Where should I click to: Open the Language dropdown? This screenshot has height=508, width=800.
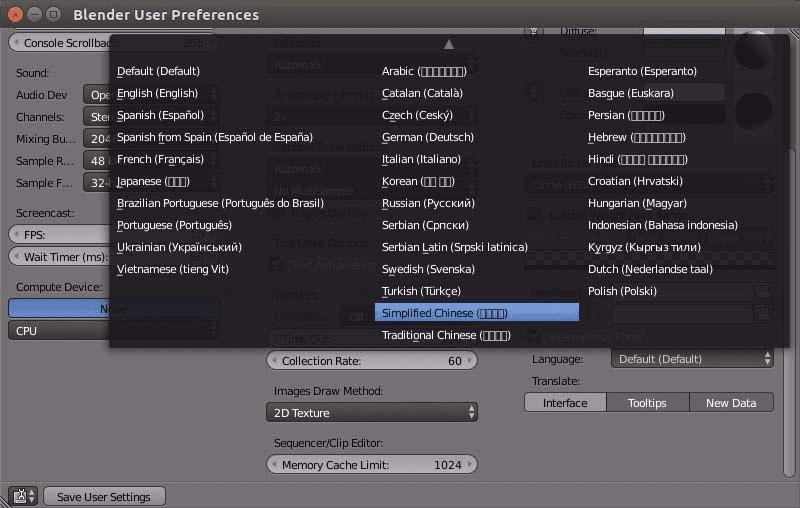pyautogui.click(x=692, y=358)
